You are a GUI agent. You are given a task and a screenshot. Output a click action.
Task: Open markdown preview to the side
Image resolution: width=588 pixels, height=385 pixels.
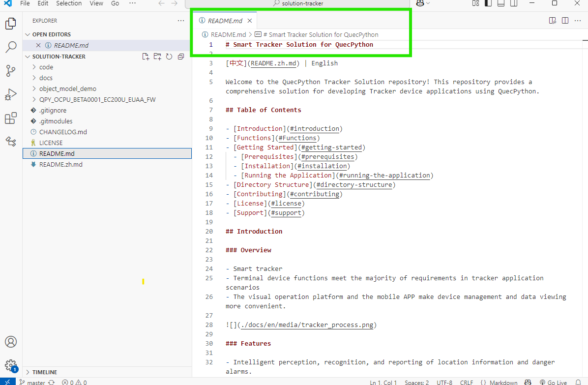553,21
